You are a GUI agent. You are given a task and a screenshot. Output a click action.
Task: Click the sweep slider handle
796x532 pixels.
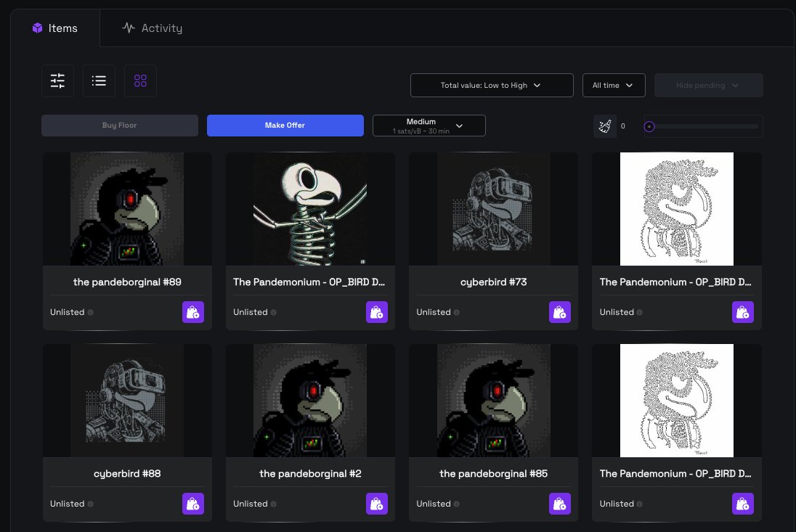[649, 126]
